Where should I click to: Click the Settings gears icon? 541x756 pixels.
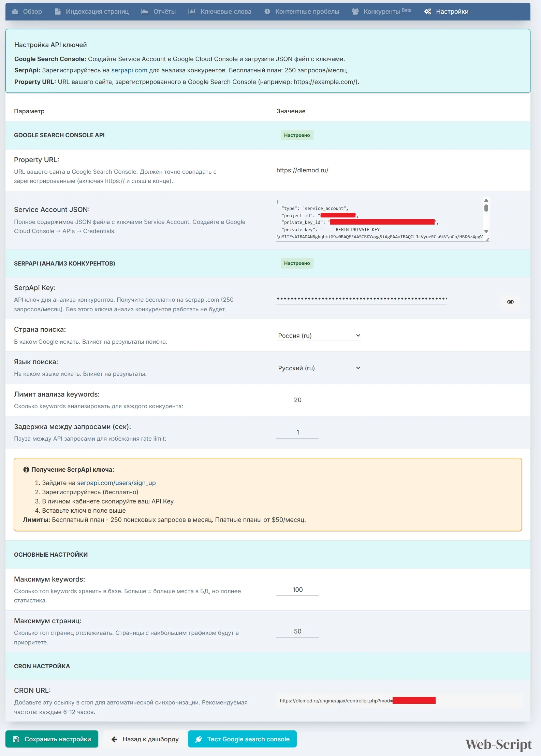pos(427,12)
